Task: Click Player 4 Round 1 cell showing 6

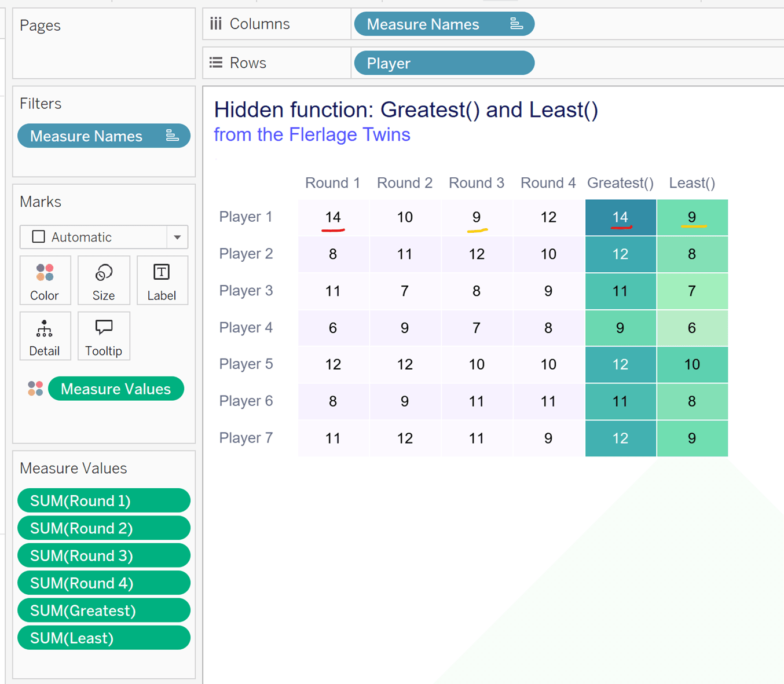Action: click(x=333, y=328)
